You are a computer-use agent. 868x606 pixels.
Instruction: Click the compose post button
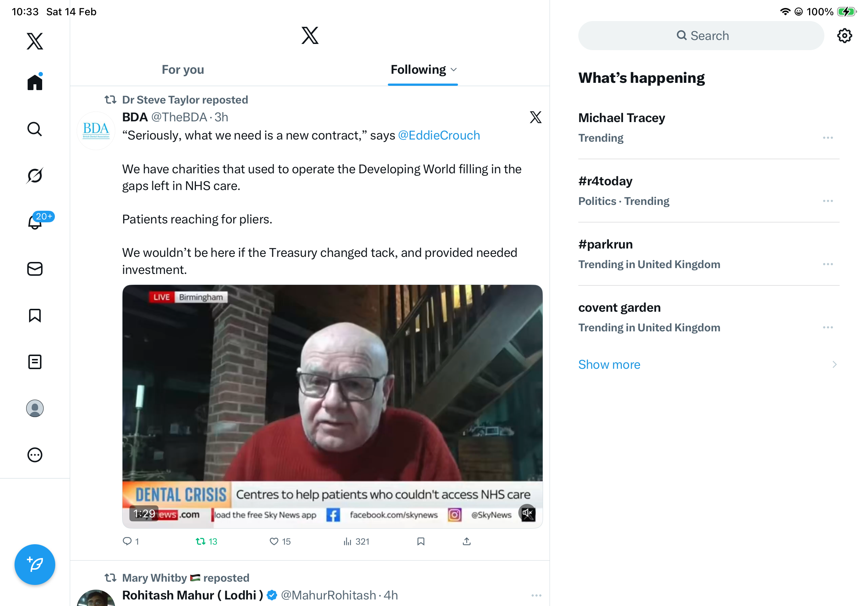click(35, 565)
